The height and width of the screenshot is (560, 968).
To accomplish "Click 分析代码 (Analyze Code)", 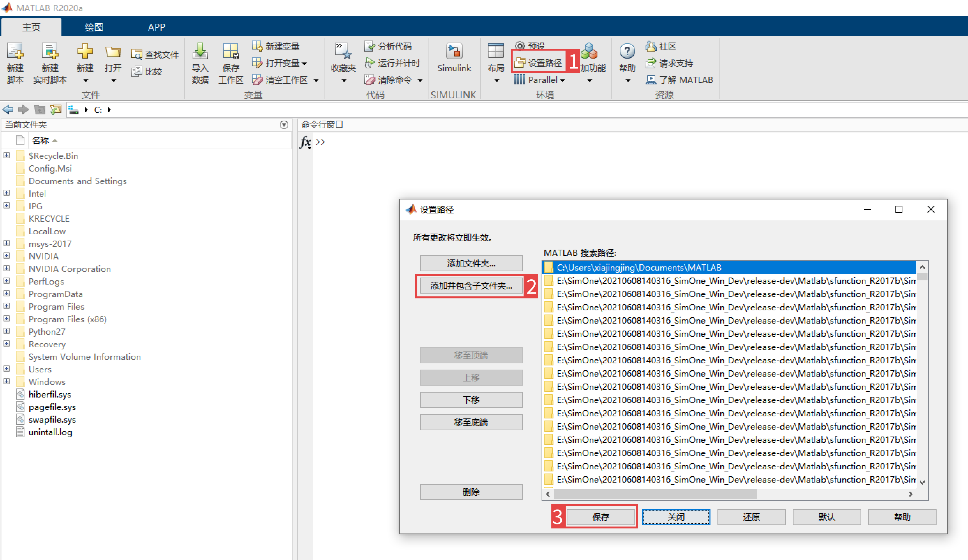I will (388, 46).
